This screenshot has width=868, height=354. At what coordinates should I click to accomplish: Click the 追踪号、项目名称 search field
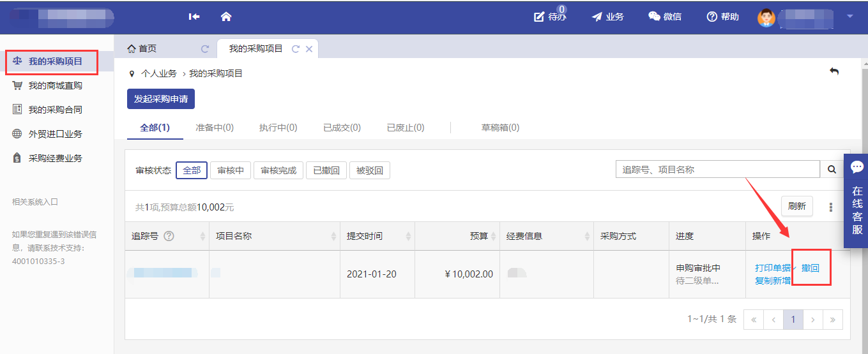tap(717, 169)
